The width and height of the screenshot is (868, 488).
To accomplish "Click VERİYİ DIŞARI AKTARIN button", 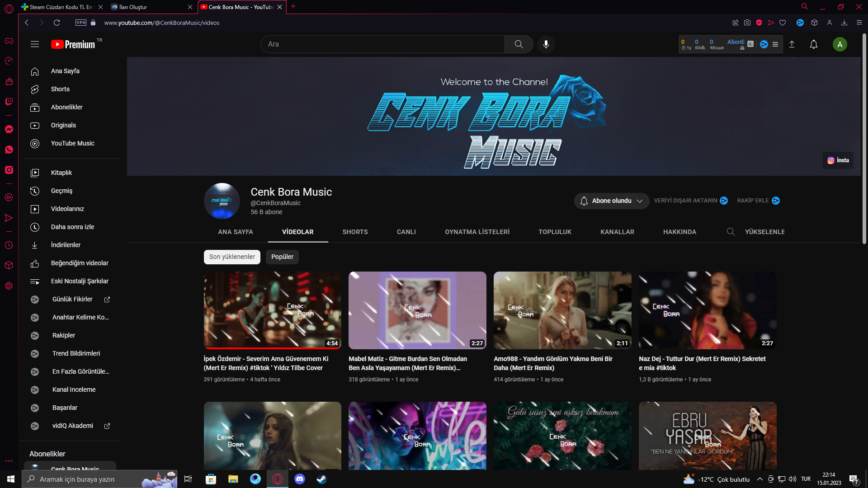I will [x=690, y=201].
